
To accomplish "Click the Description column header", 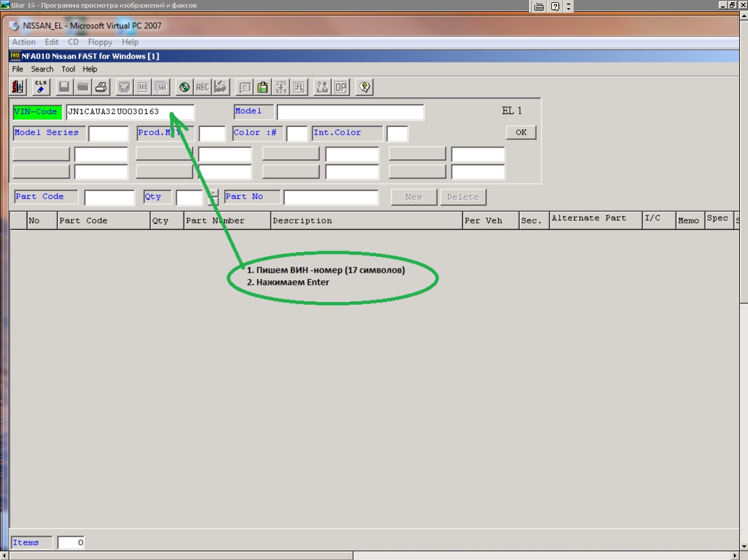I will [366, 221].
